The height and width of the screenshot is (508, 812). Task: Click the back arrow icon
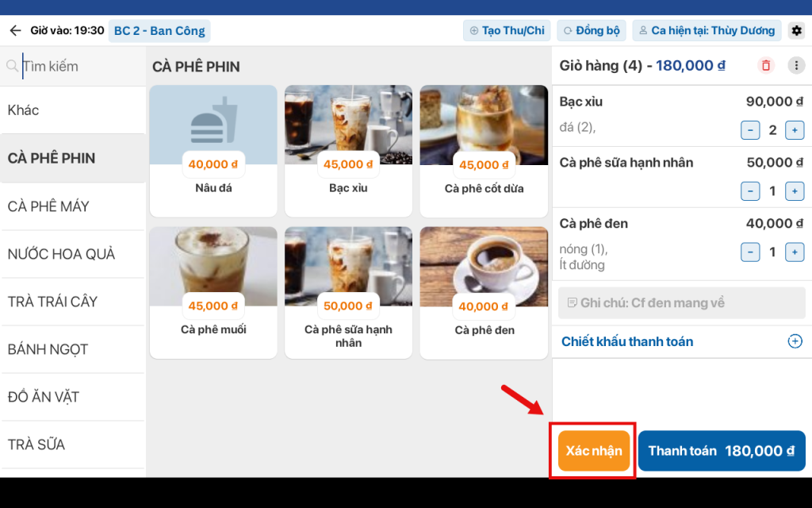(15, 31)
